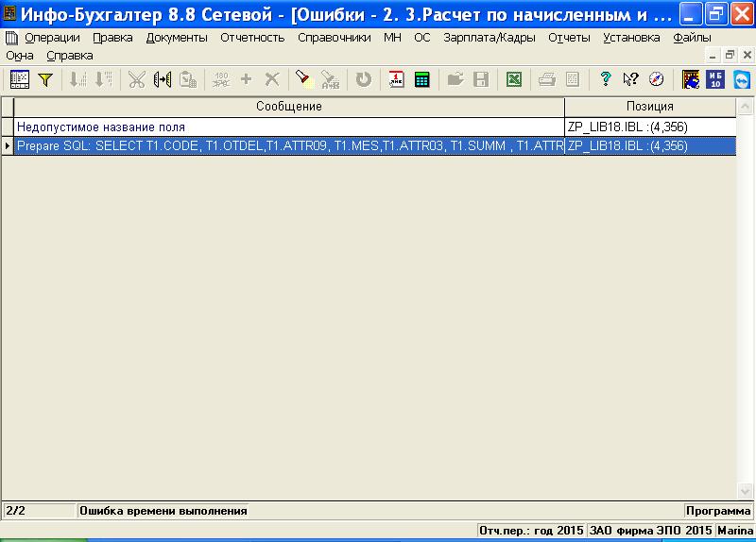756x542 pixels.
Task: Click the yellow funnel filter icon
Action: (x=44, y=80)
